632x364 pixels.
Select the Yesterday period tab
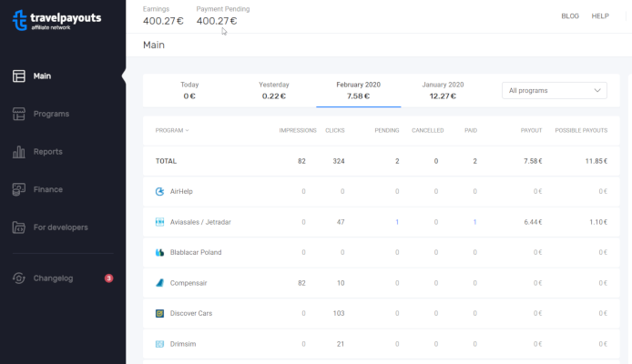click(274, 90)
